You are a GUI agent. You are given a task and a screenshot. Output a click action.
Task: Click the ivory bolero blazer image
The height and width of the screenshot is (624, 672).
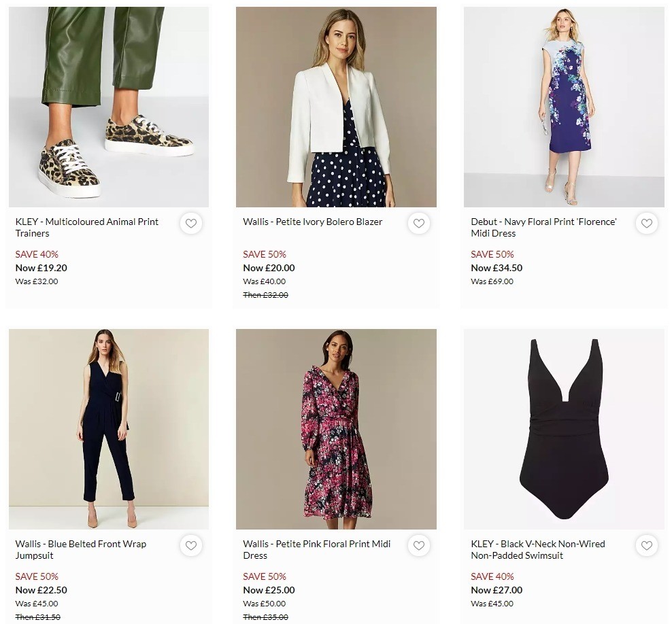336,106
